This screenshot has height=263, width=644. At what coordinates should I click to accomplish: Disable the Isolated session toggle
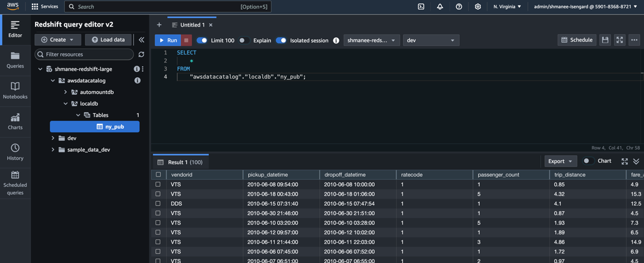click(x=280, y=40)
